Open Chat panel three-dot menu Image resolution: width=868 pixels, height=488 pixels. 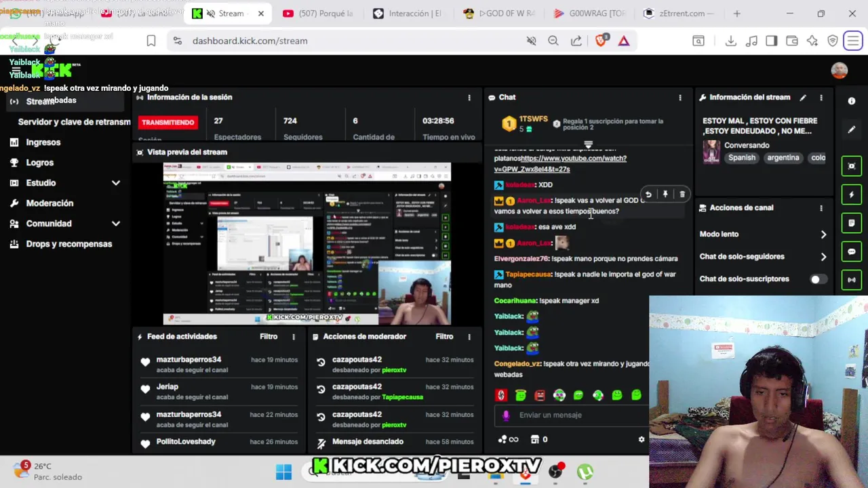pyautogui.click(x=680, y=98)
